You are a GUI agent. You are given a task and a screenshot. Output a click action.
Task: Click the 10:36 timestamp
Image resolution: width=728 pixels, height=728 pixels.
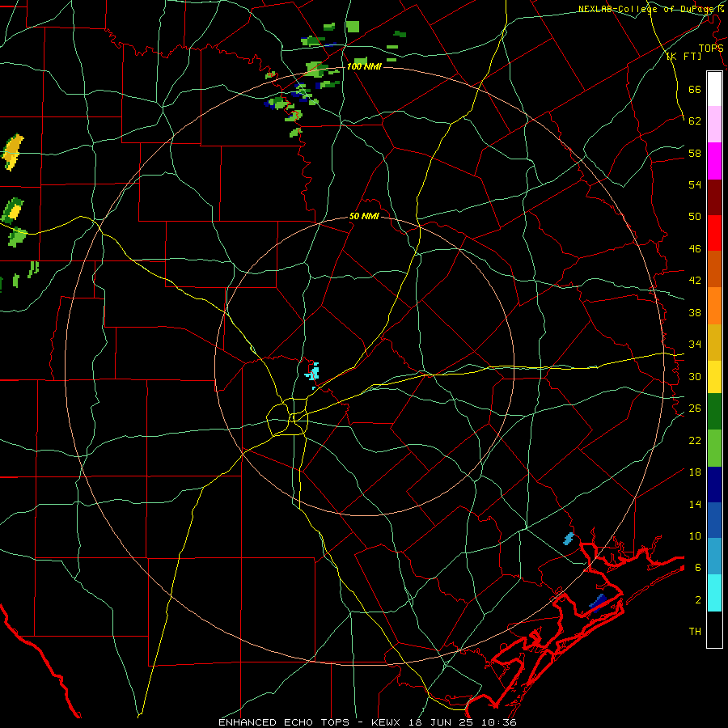coord(501,722)
